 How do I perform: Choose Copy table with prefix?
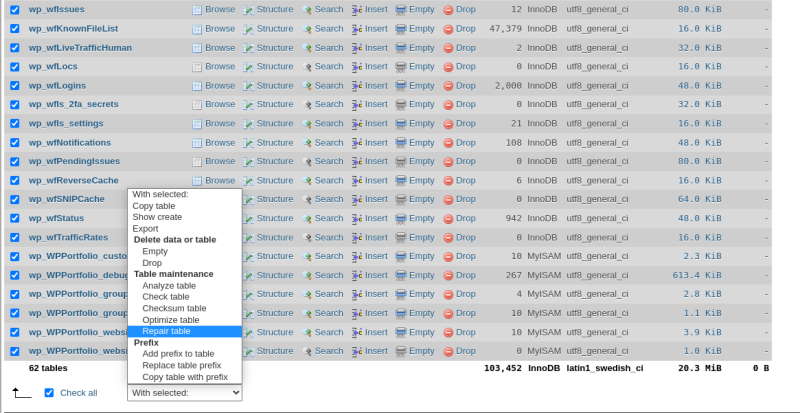coord(185,377)
